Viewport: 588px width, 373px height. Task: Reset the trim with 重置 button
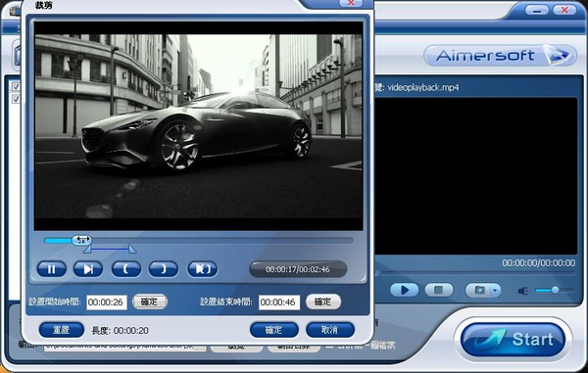(62, 330)
